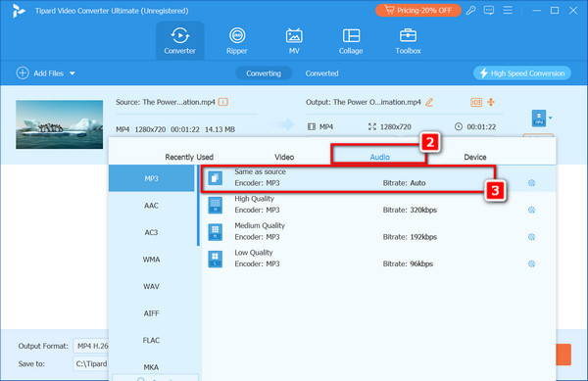Select the High Quality 320kbps preset
The height and width of the screenshot is (381, 588).
tap(378, 205)
